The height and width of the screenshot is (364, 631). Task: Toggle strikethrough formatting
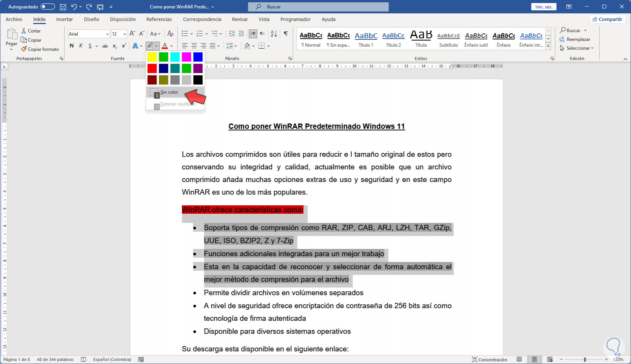[105, 46]
